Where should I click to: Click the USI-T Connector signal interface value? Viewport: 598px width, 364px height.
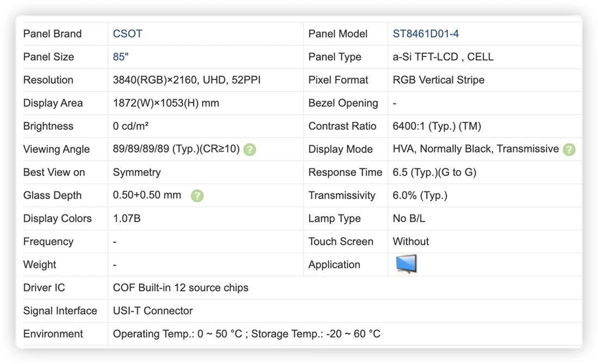coord(153,311)
